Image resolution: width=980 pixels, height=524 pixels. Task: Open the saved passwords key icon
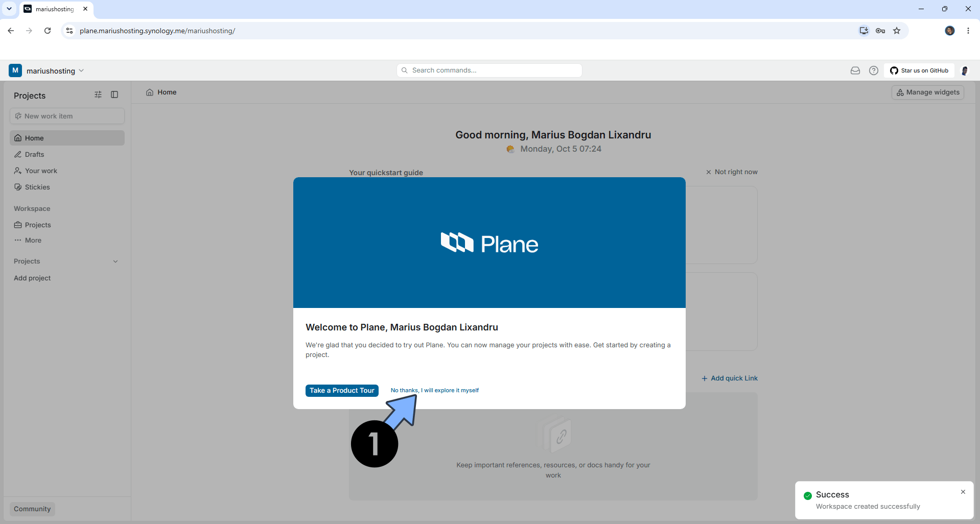[x=880, y=31]
